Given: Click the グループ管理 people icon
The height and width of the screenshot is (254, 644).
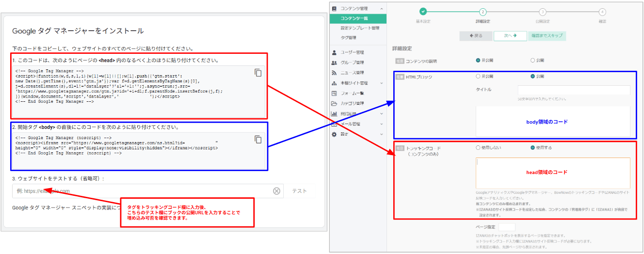Looking at the screenshot, I should pyautogui.click(x=334, y=63).
